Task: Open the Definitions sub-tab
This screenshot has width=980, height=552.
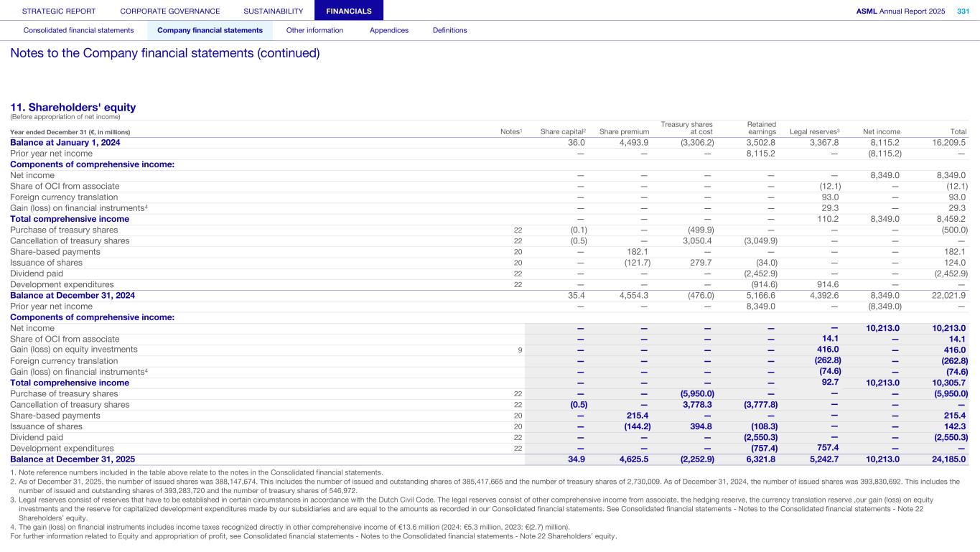Action: tap(449, 30)
